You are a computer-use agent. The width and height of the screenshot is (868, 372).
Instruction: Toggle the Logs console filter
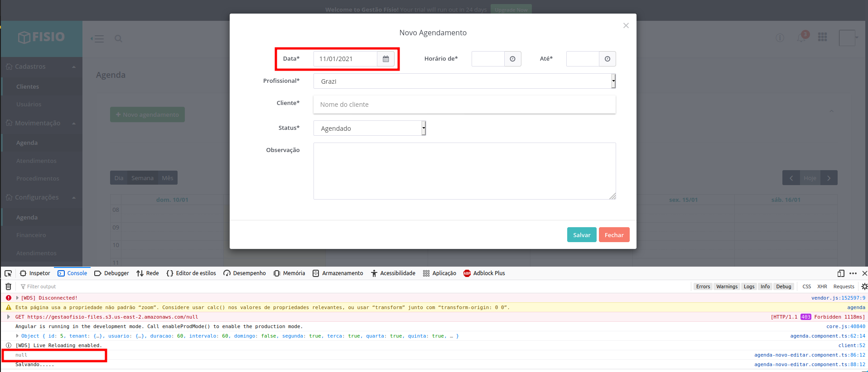[749, 286]
